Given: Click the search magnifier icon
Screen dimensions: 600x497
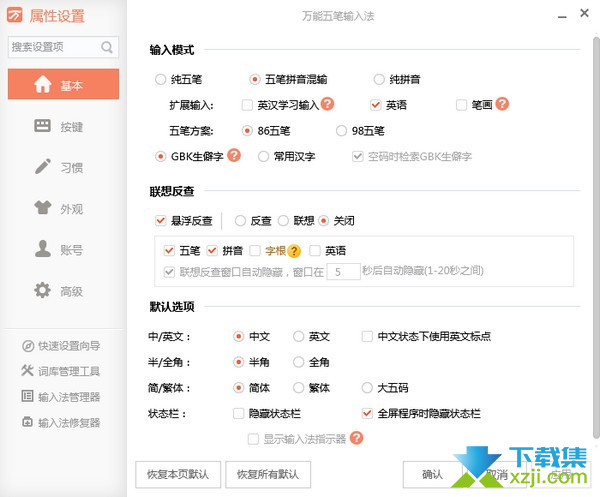Looking at the screenshot, I should coord(107,47).
